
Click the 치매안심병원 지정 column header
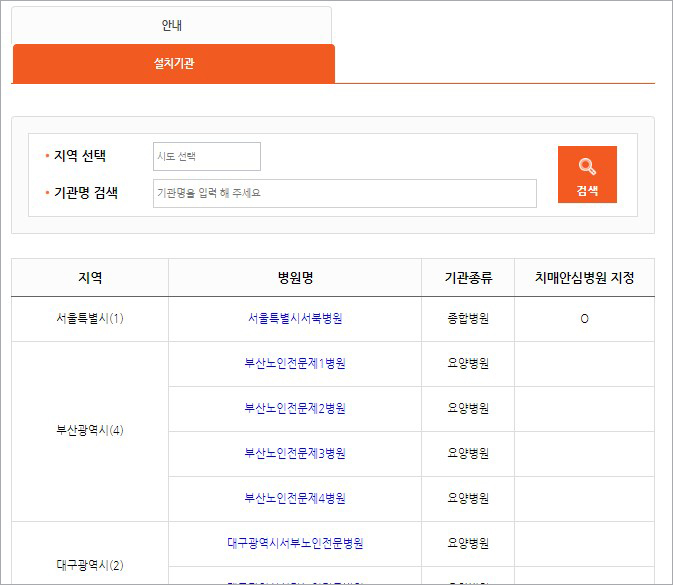coord(584,278)
